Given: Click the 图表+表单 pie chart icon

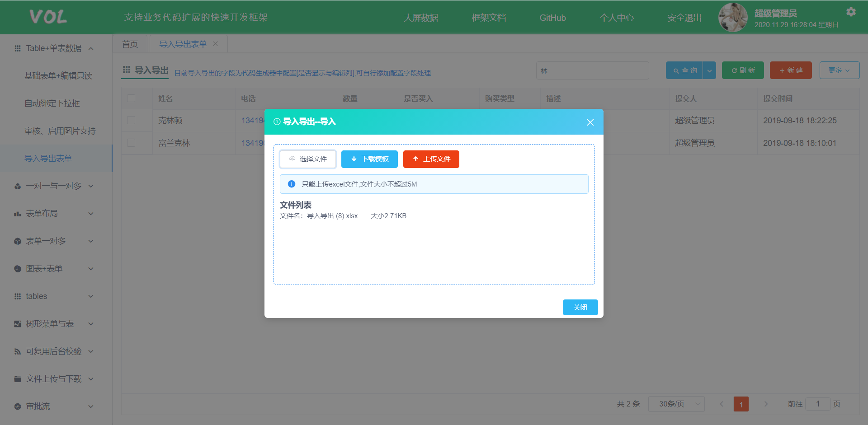Looking at the screenshot, I should (x=18, y=269).
